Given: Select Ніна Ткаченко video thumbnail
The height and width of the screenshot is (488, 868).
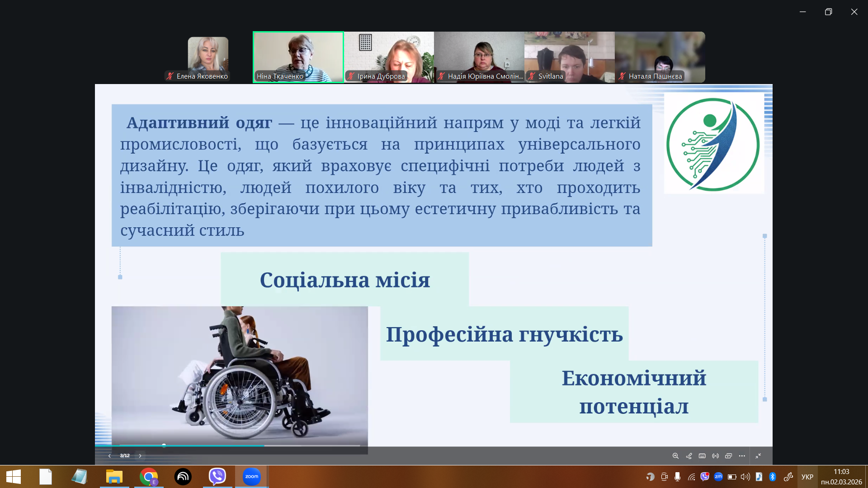Looking at the screenshot, I should point(298,56).
